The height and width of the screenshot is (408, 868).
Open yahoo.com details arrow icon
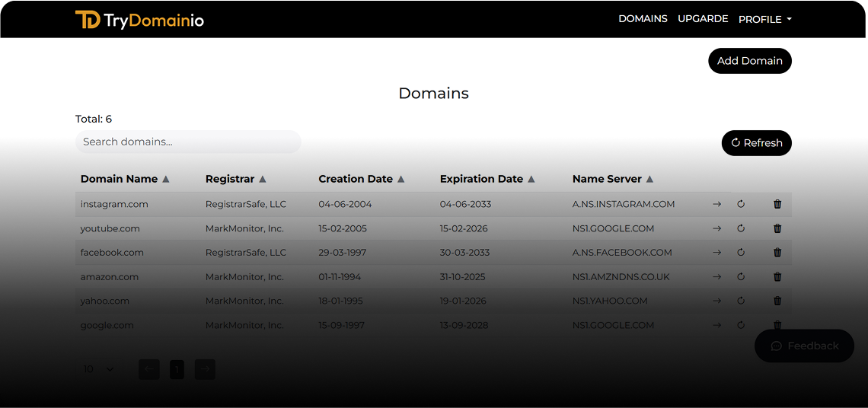pos(717,301)
